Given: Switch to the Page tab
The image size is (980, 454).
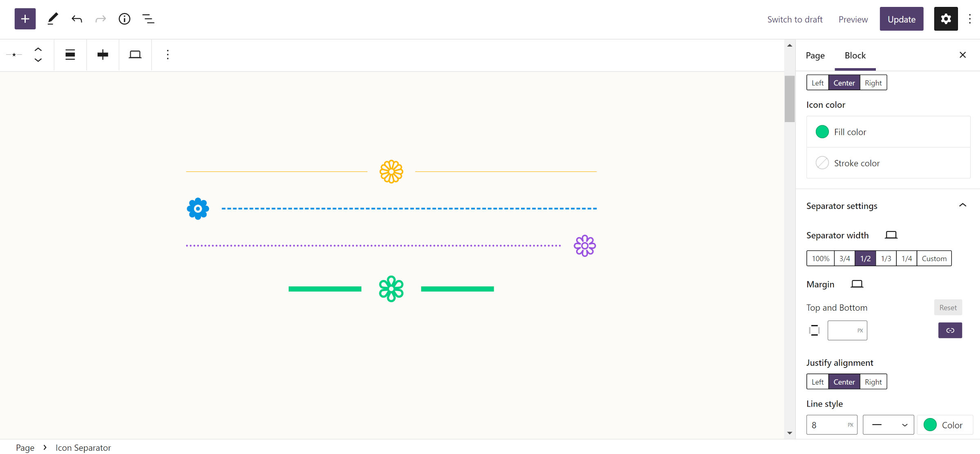Looking at the screenshot, I should point(815,55).
